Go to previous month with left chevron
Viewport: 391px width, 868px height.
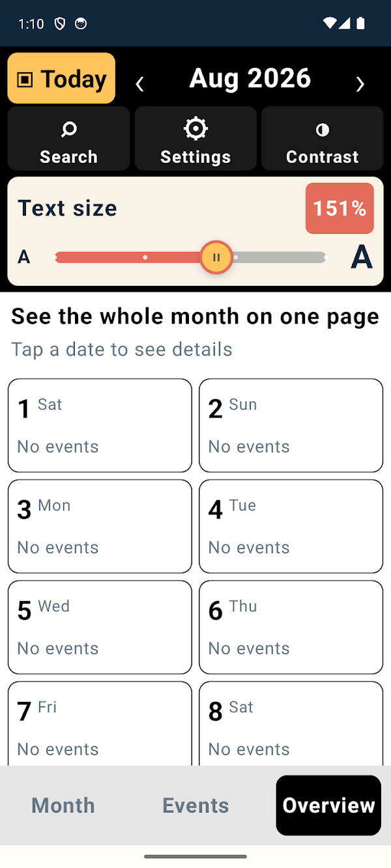pos(139,83)
